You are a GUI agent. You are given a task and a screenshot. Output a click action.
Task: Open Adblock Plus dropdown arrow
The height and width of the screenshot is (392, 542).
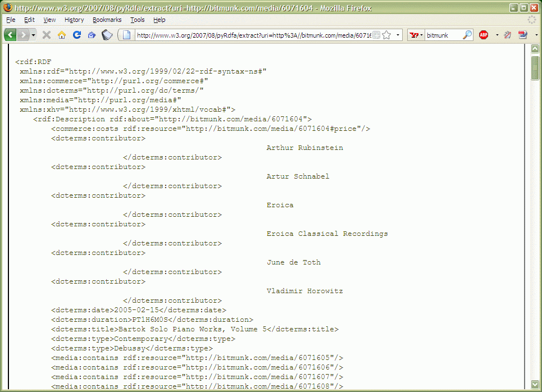coord(497,35)
